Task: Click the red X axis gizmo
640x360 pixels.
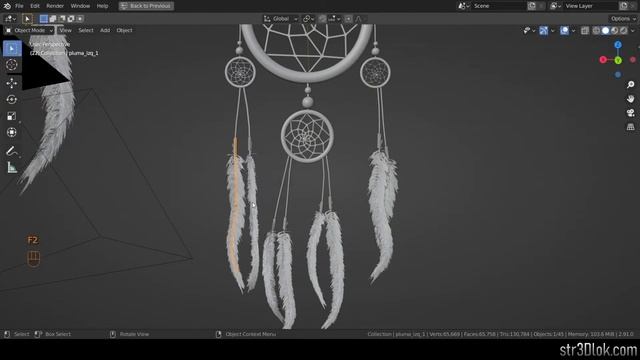Action: tap(603, 60)
